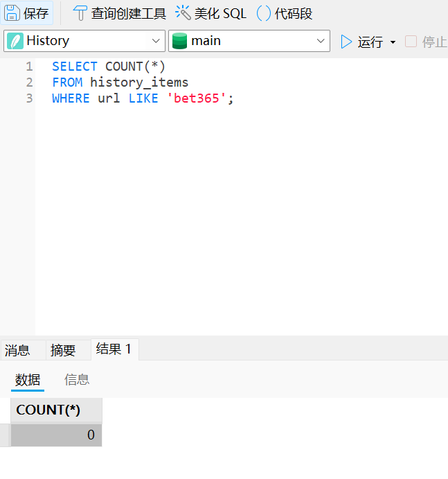Click the Stop (停止) button
Image resolution: width=448 pixels, height=479 pixels.
(x=426, y=42)
